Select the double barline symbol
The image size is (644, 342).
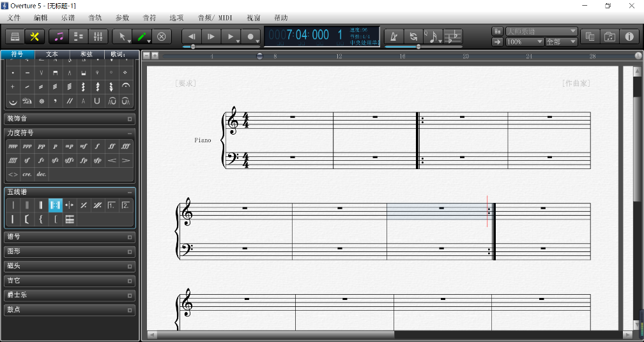click(27, 205)
